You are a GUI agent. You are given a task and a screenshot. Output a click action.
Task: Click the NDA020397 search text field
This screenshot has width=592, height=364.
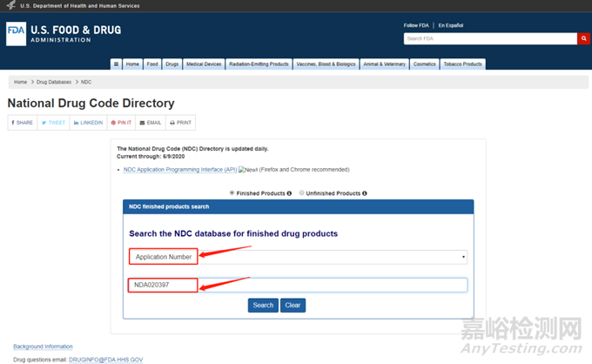click(x=298, y=285)
